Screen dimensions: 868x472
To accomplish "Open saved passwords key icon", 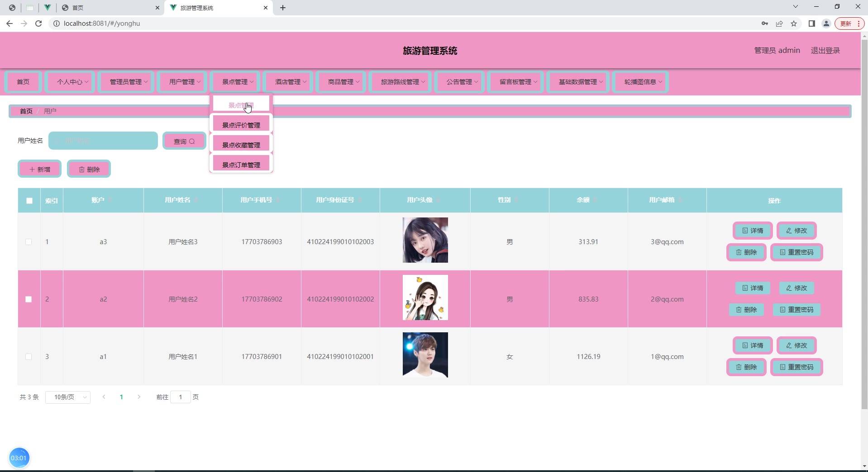I will pyautogui.click(x=765, y=24).
